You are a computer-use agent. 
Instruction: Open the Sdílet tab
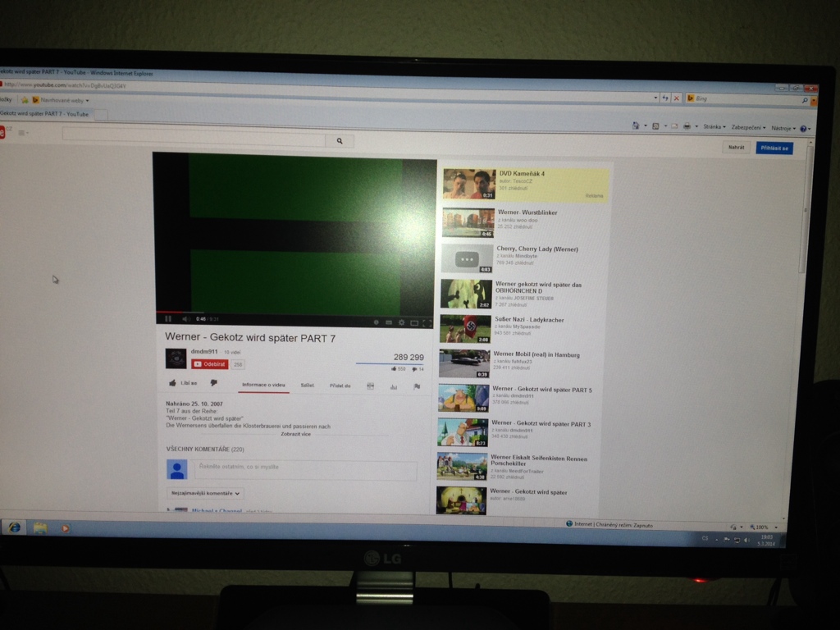(x=307, y=386)
